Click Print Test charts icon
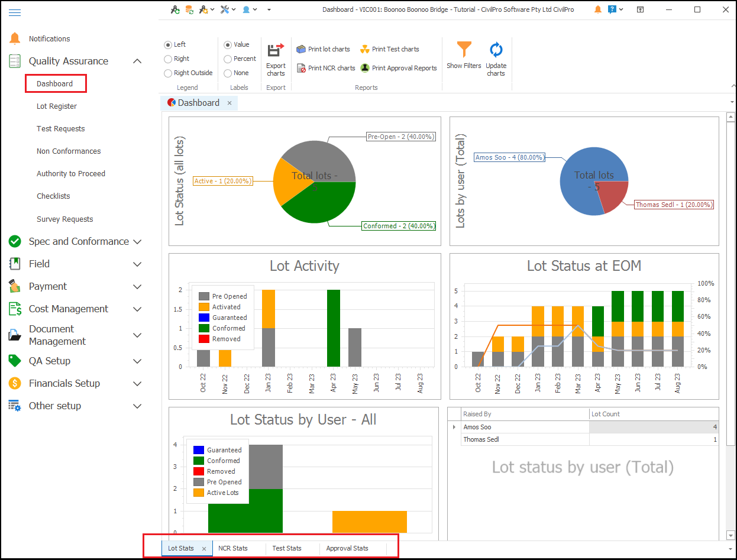737x560 pixels. coord(365,49)
